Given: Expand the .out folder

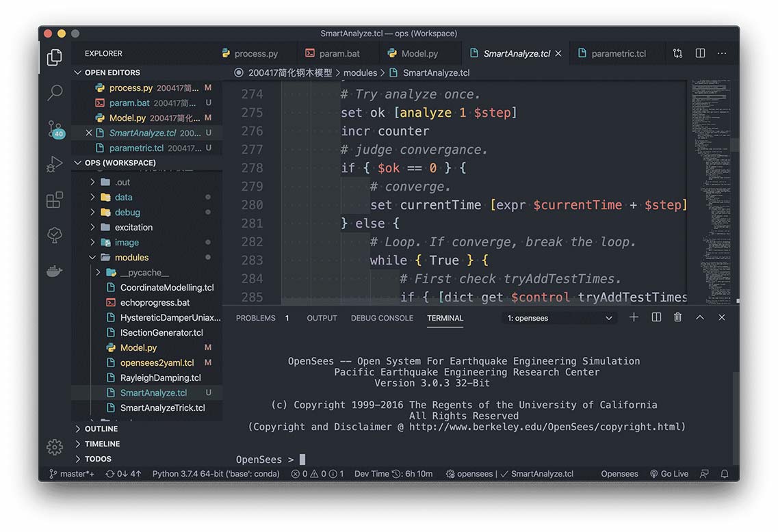Looking at the screenshot, I should (x=147, y=182).
